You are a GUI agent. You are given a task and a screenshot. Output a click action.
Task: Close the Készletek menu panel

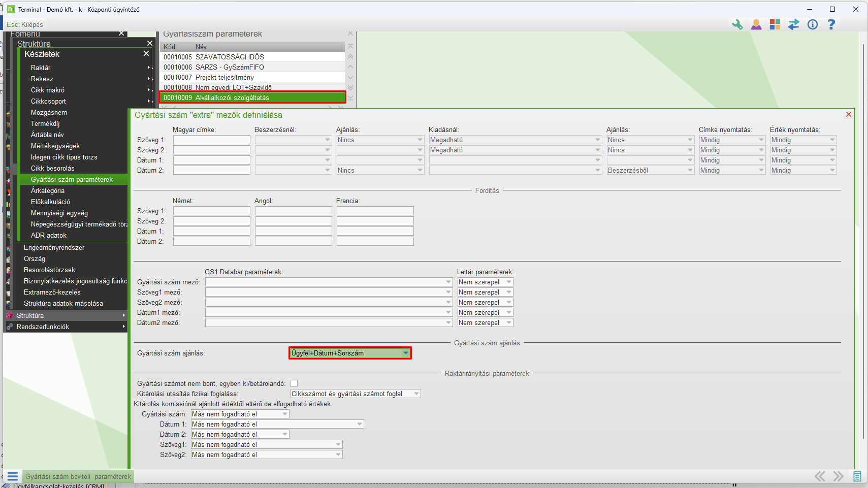click(x=146, y=53)
